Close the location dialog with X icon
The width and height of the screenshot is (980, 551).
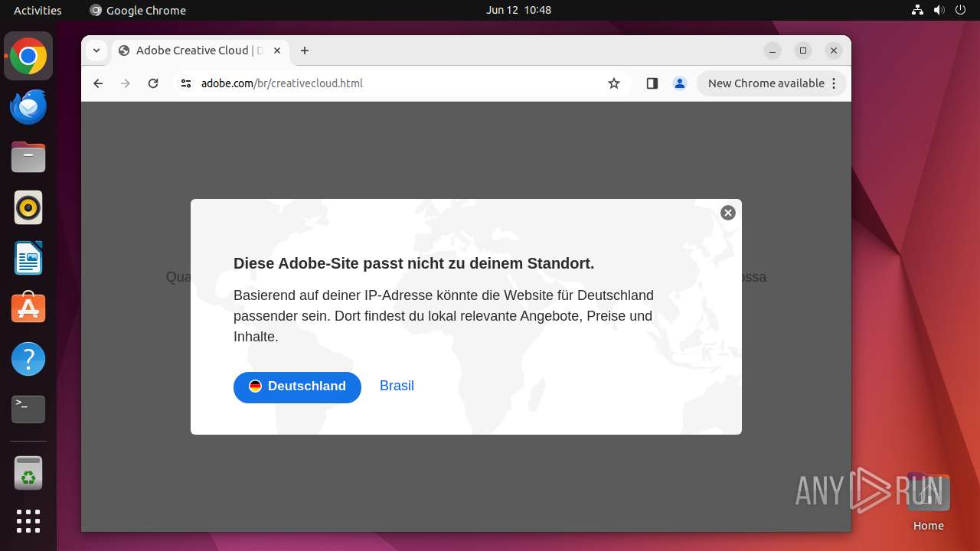[x=728, y=213]
